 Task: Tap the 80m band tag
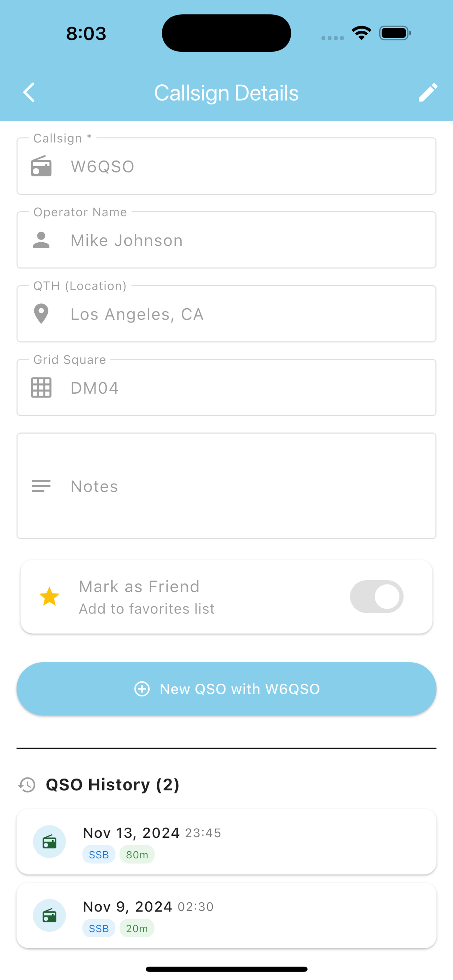tap(137, 855)
